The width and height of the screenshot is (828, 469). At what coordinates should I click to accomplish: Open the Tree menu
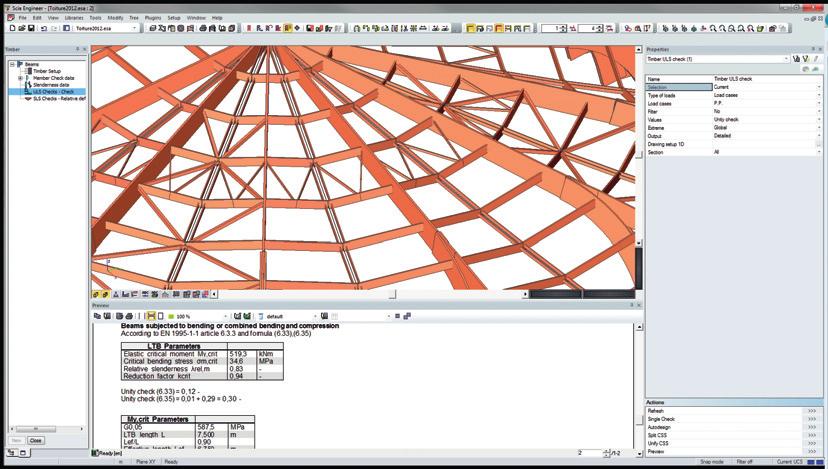point(134,17)
